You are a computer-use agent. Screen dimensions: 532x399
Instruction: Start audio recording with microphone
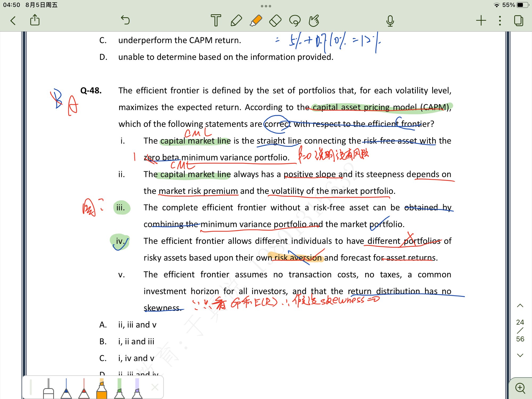click(390, 20)
